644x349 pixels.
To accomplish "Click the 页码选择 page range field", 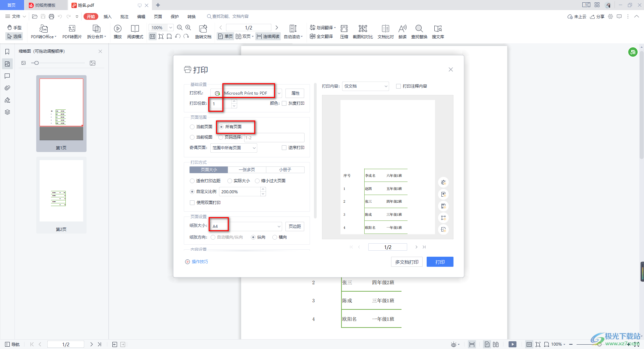I will tap(274, 138).
